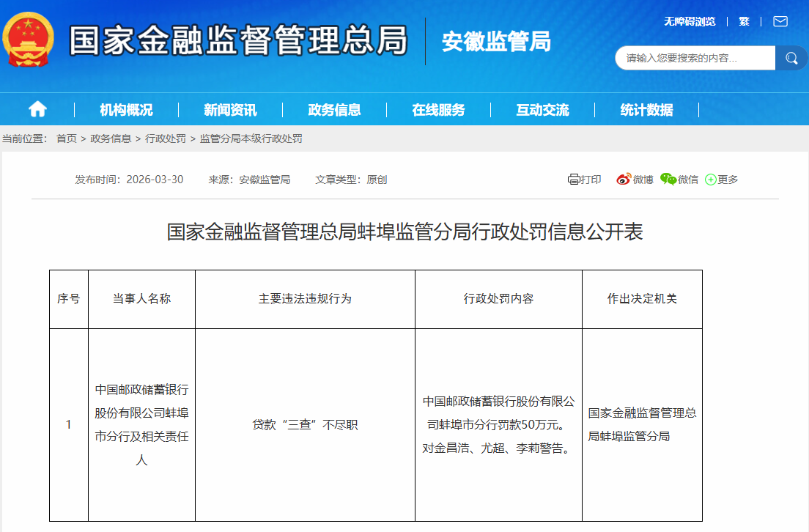The width and height of the screenshot is (809, 532).
Task: Click the home icon in navigation bar
Action: 37,110
